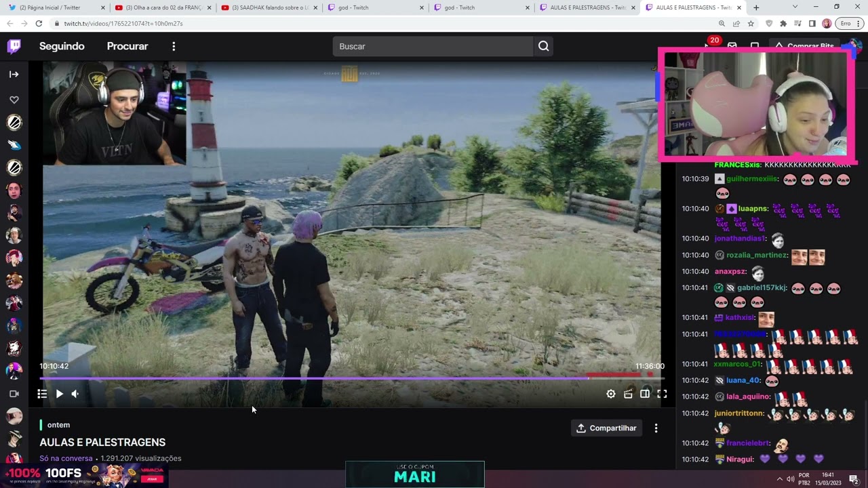Screen dimensions: 868x488
Task: Click the AULAS E PALESTRAGENS video title
Action: [x=102, y=442]
